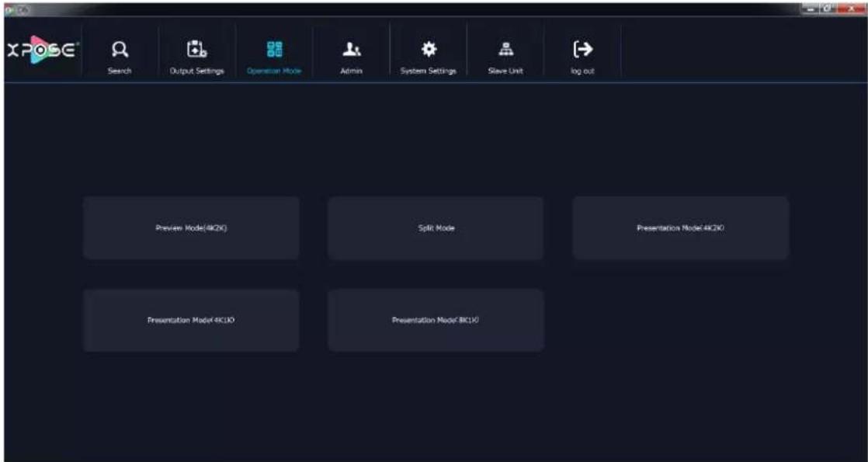This screenshot has width=868, height=462.
Task: Select Presentation Mode(4K1K)
Action: [x=192, y=320]
